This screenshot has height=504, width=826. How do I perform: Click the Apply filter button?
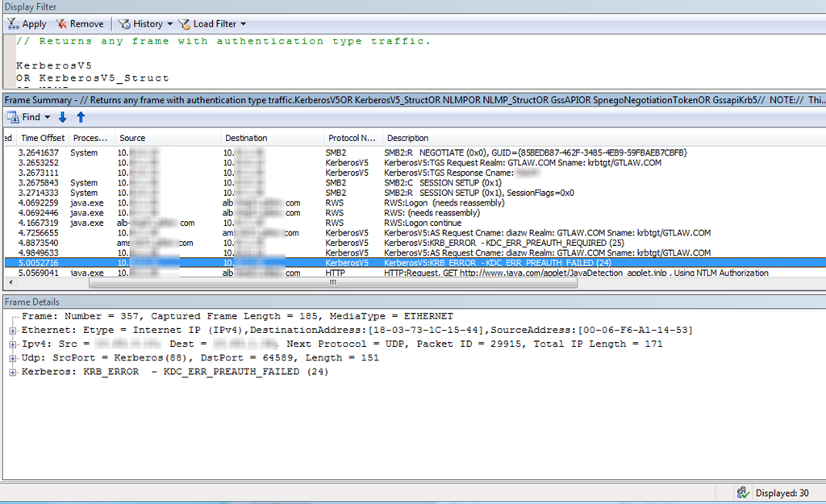[x=27, y=24]
